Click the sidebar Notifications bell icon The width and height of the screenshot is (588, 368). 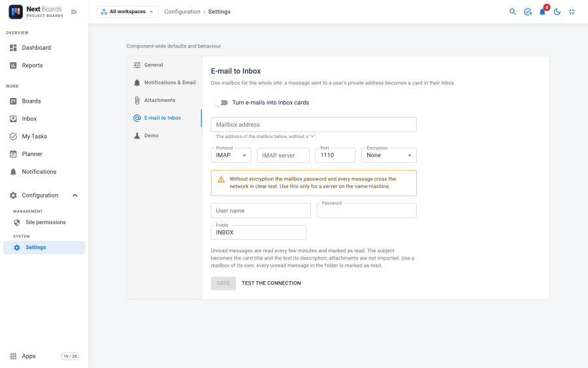[13, 172]
